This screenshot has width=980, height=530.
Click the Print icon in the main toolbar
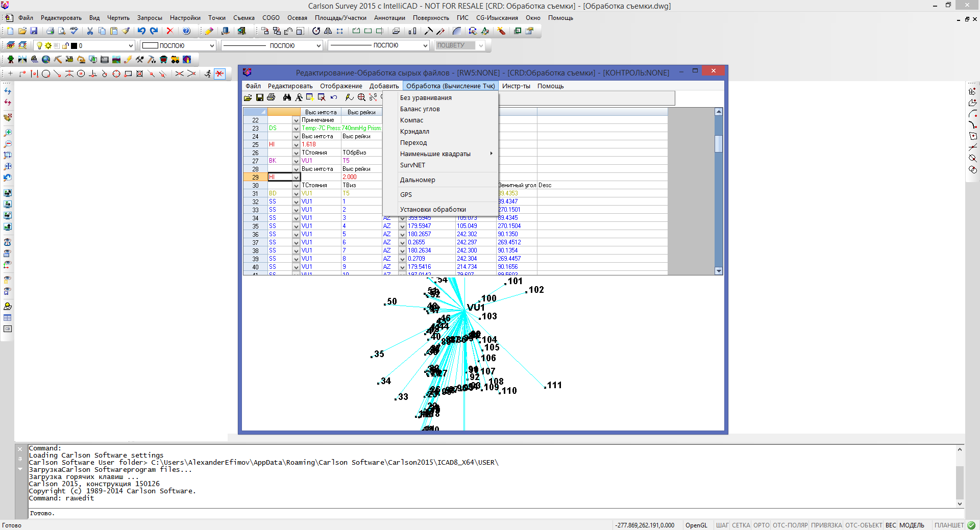[x=50, y=31]
